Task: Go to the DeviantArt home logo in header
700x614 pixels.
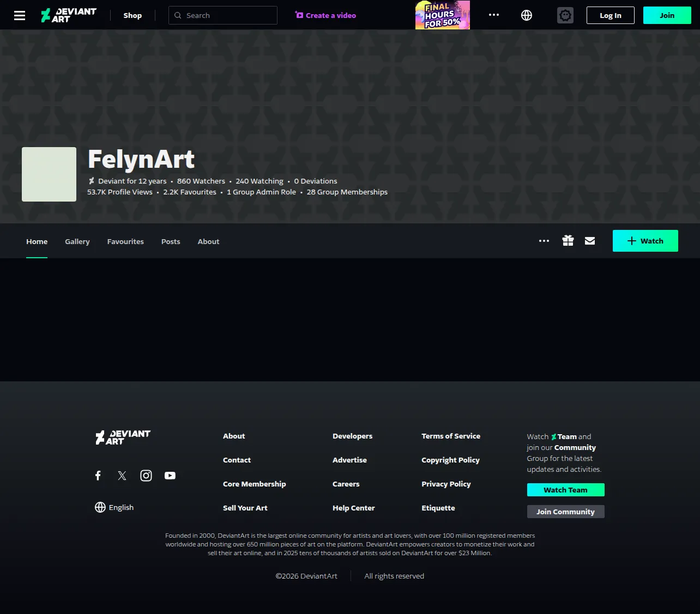Action: click(x=69, y=15)
